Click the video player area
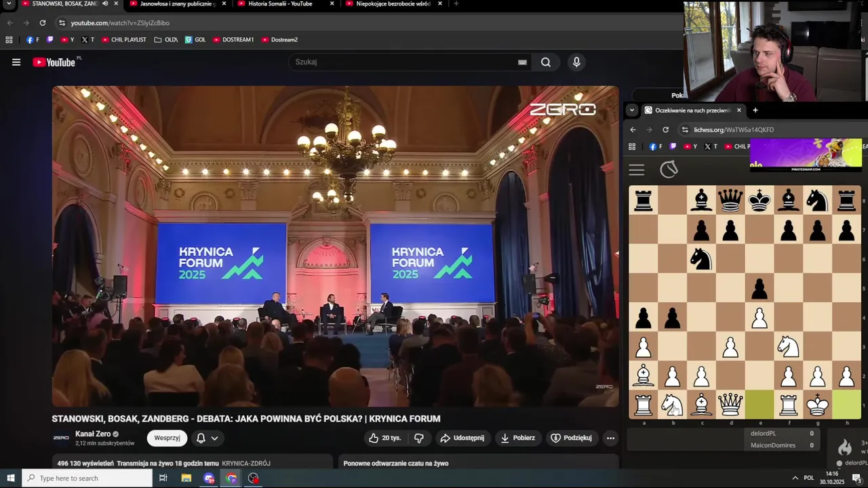 [x=336, y=247]
